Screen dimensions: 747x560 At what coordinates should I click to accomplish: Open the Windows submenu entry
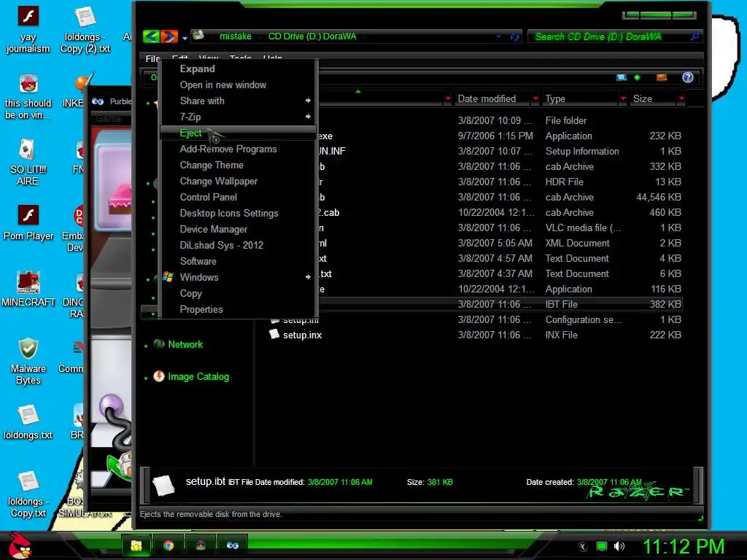238,277
